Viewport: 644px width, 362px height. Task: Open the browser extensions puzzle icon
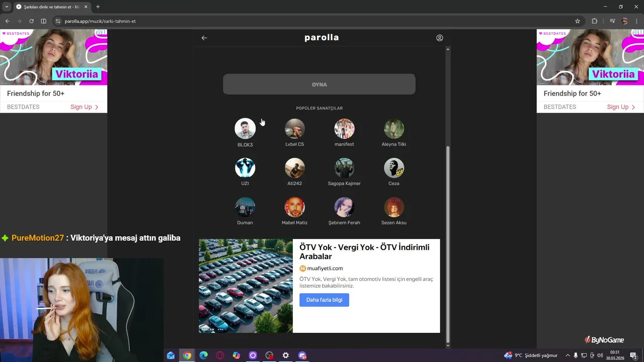pyautogui.click(x=595, y=21)
